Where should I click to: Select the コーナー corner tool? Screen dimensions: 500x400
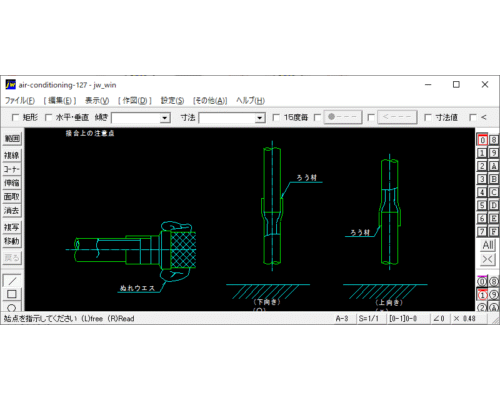point(12,169)
